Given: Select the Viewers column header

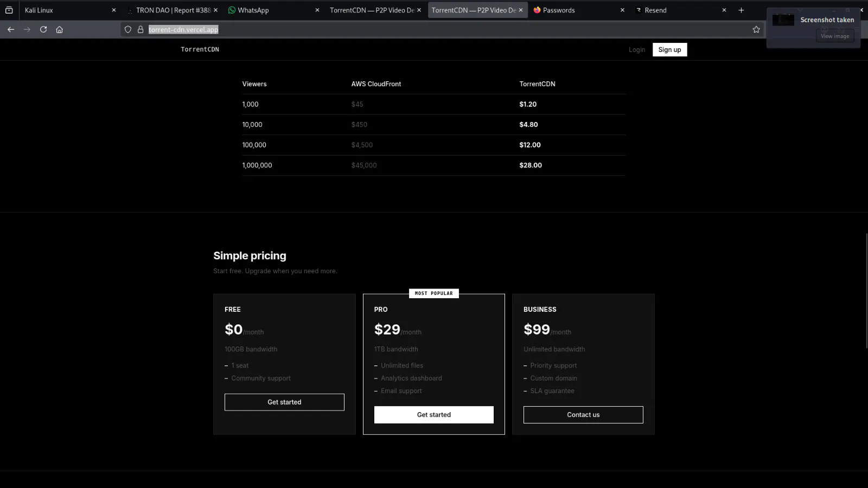Looking at the screenshot, I should pos(254,84).
